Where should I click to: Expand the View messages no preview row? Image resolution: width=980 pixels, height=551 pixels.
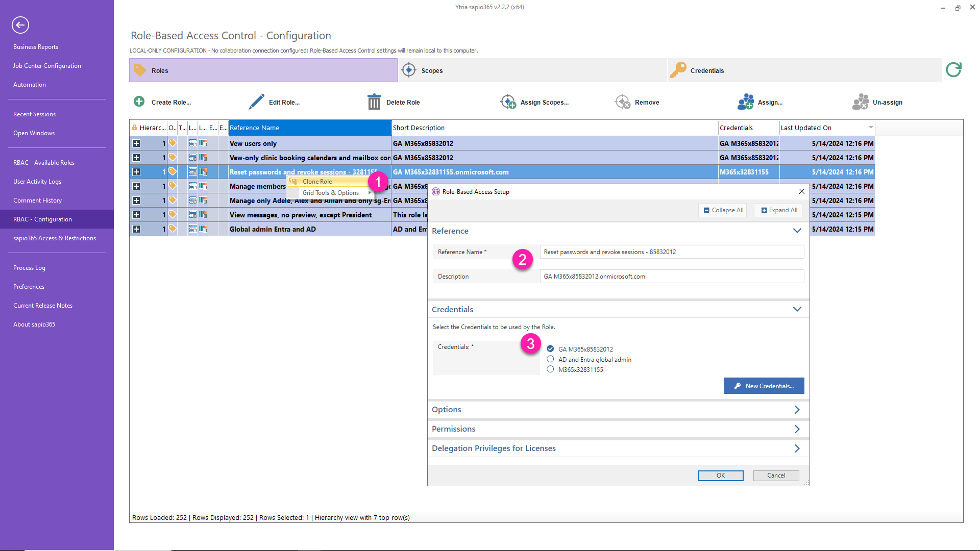(x=136, y=215)
